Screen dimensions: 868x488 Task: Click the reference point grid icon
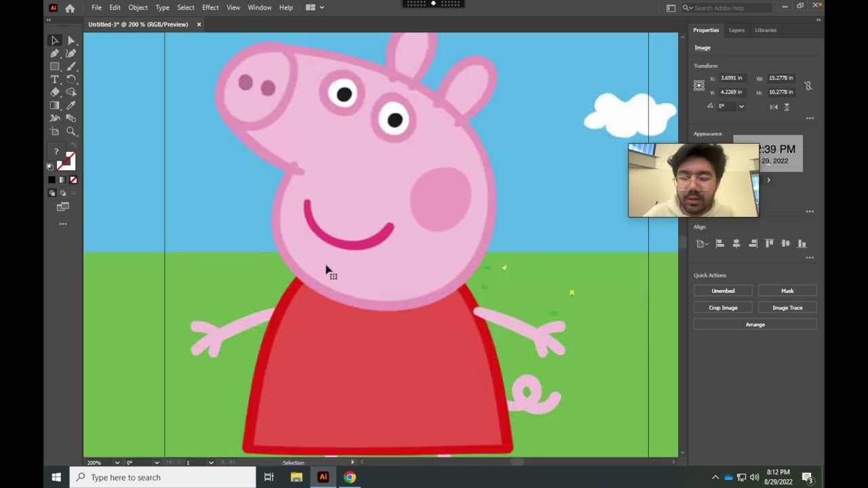(x=699, y=85)
